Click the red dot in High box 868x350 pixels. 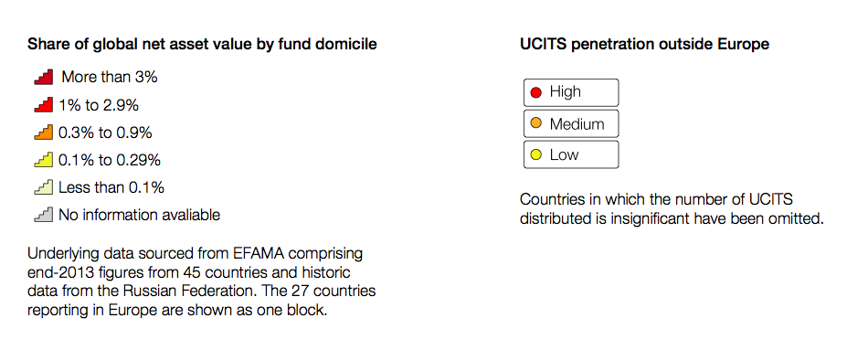tap(535, 92)
